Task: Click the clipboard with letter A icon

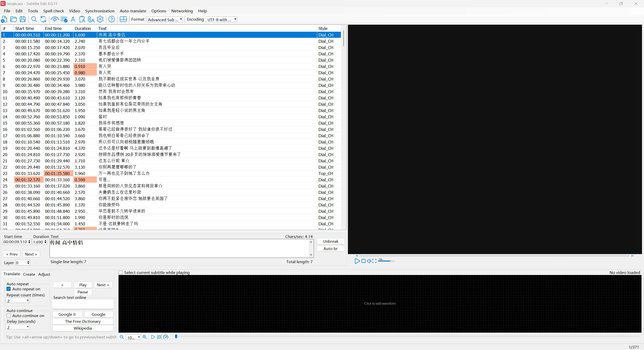Action: click(82, 19)
